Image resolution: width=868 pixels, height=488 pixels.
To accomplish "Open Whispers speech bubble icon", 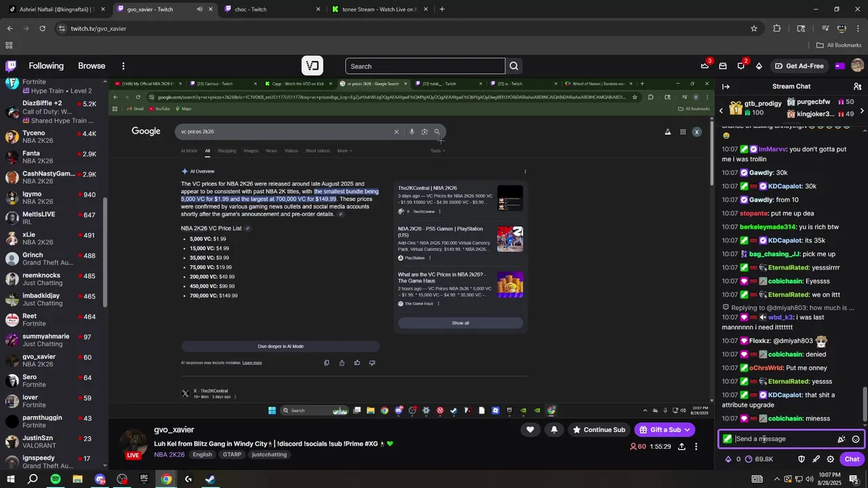I will coord(741,66).
